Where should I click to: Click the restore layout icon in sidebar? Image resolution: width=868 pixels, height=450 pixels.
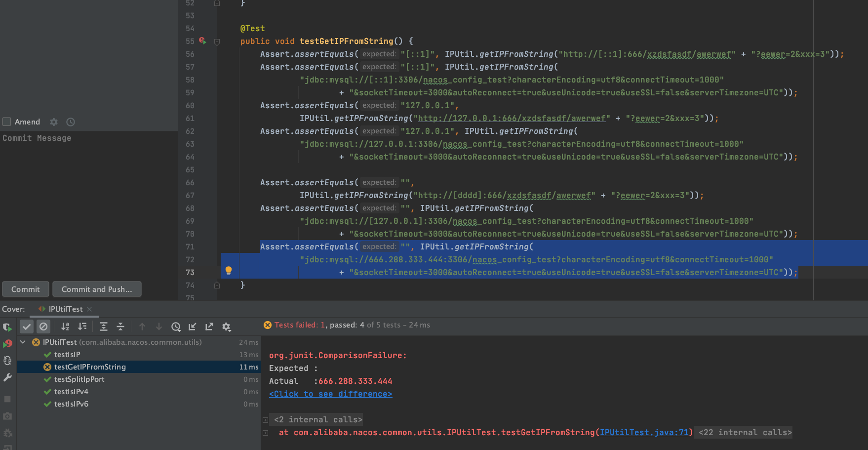click(x=7, y=447)
